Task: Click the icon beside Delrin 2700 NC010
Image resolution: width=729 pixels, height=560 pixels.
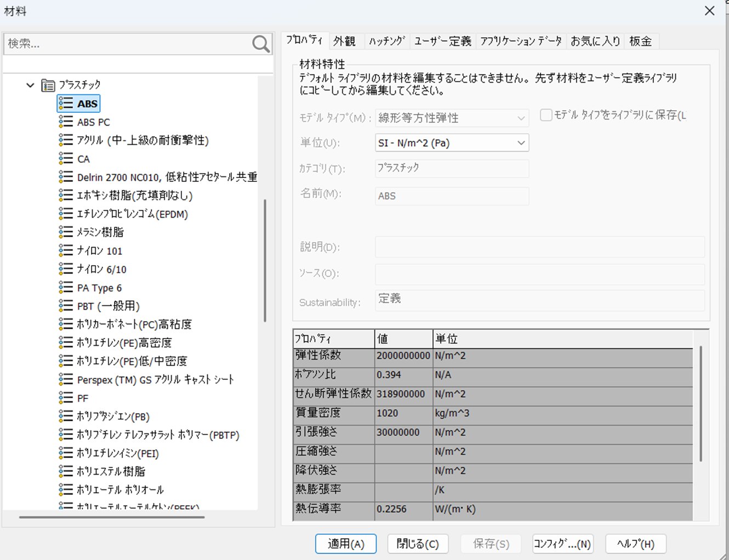Action: (66, 176)
